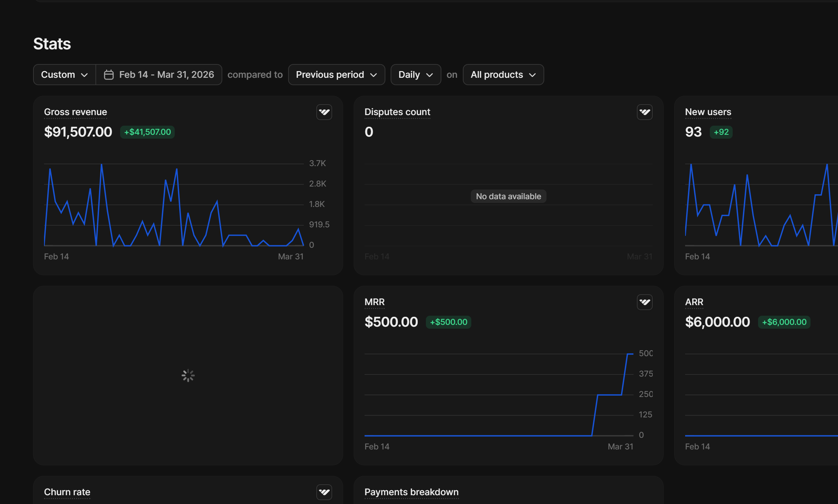
Task: Click the loading spinner in the empty card
Action: tap(188, 376)
